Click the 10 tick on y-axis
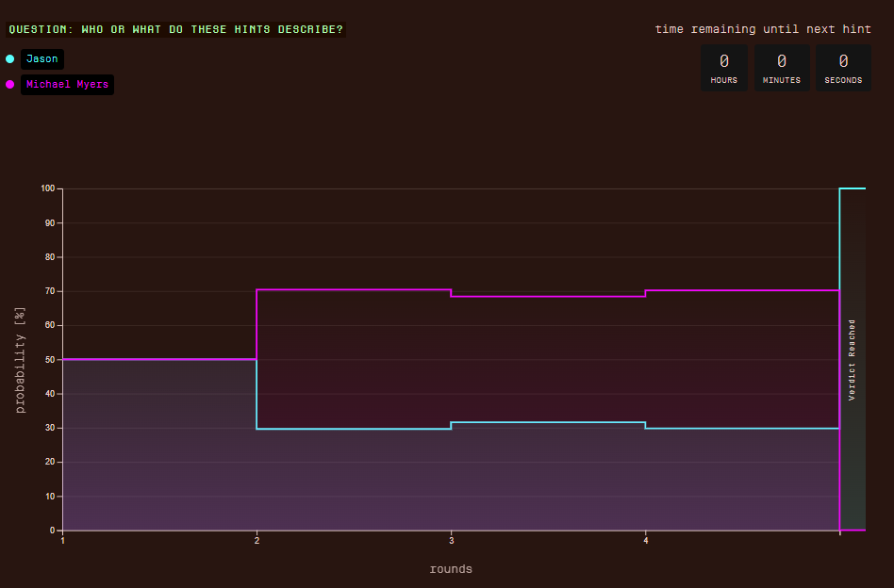Screen dimensions: 894x588 (x=50, y=497)
